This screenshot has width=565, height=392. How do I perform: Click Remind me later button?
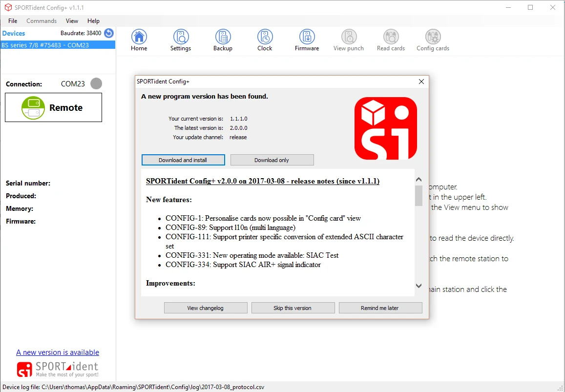point(380,308)
